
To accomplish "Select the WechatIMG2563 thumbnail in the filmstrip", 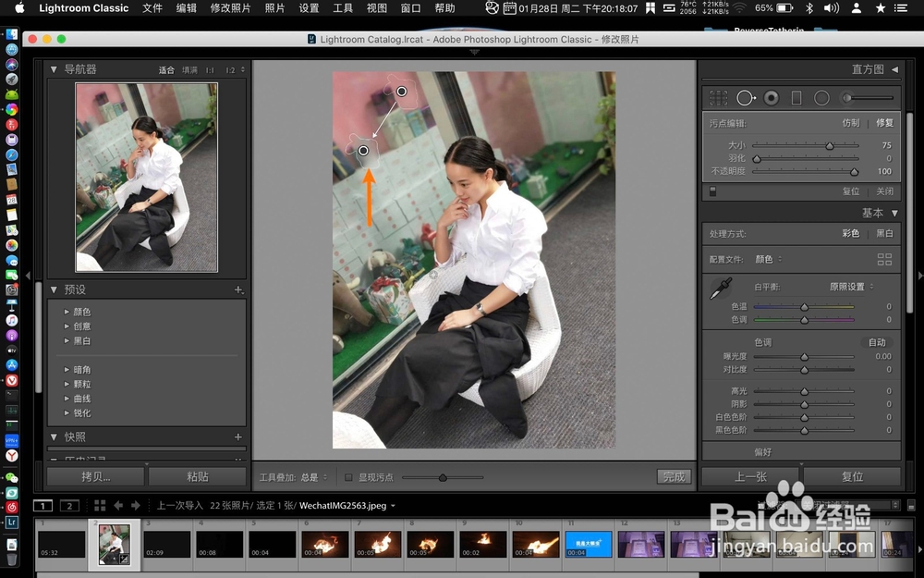I will coord(113,544).
